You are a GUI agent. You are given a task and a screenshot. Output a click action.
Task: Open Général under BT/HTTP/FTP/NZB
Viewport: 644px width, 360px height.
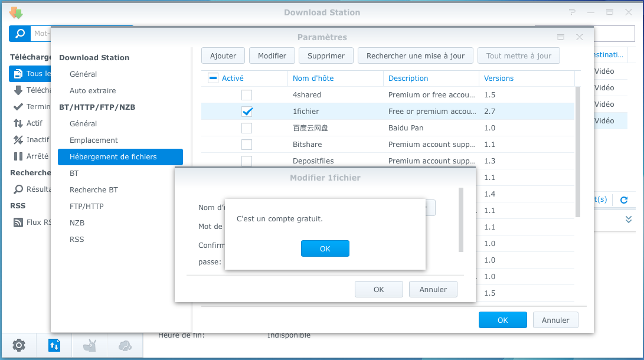click(83, 123)
